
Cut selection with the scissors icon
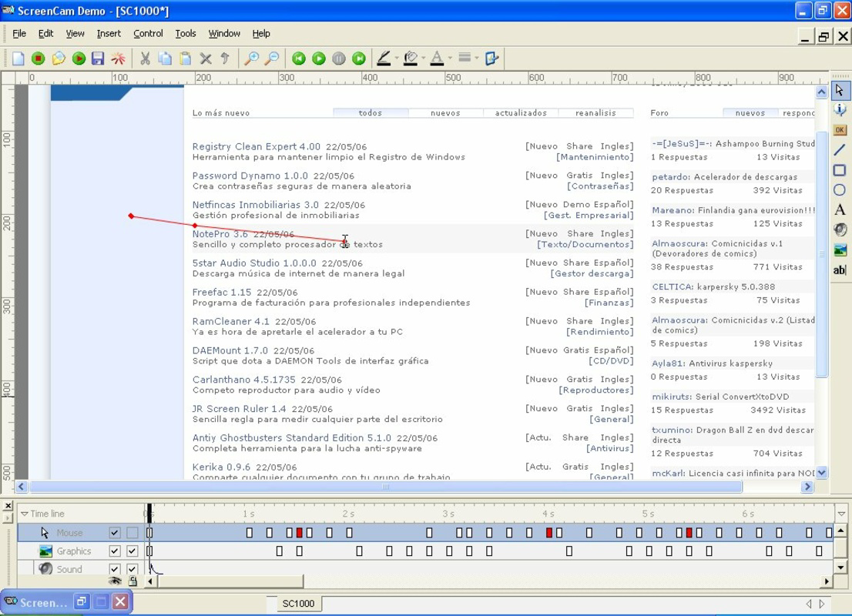pos(145,59)
